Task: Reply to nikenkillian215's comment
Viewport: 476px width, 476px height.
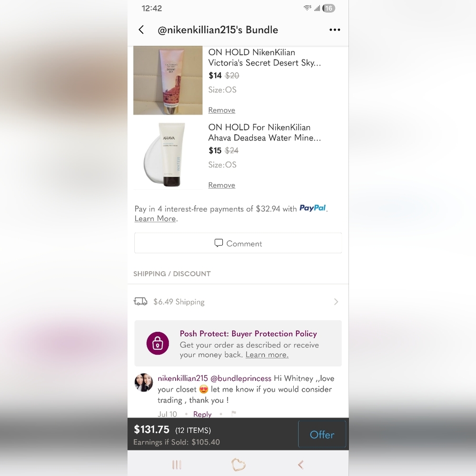Action: 202,414
